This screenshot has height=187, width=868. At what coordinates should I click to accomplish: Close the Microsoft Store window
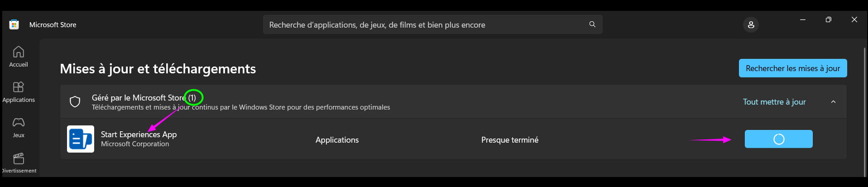(x=854, y=20)
